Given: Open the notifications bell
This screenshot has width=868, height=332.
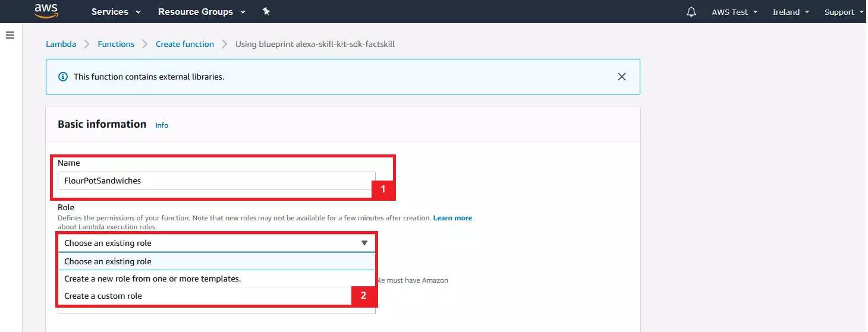Looking at the screenshot, I should tap(691, 12).
